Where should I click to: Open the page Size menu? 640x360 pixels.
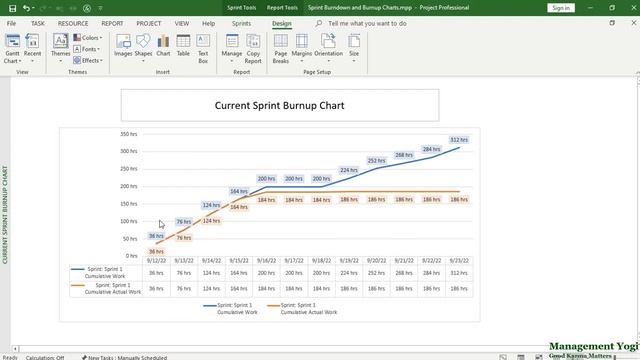[x=354, y=48]
